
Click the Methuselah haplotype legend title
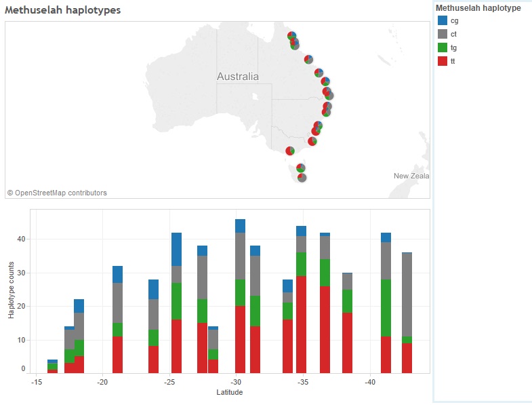point(478,8)
